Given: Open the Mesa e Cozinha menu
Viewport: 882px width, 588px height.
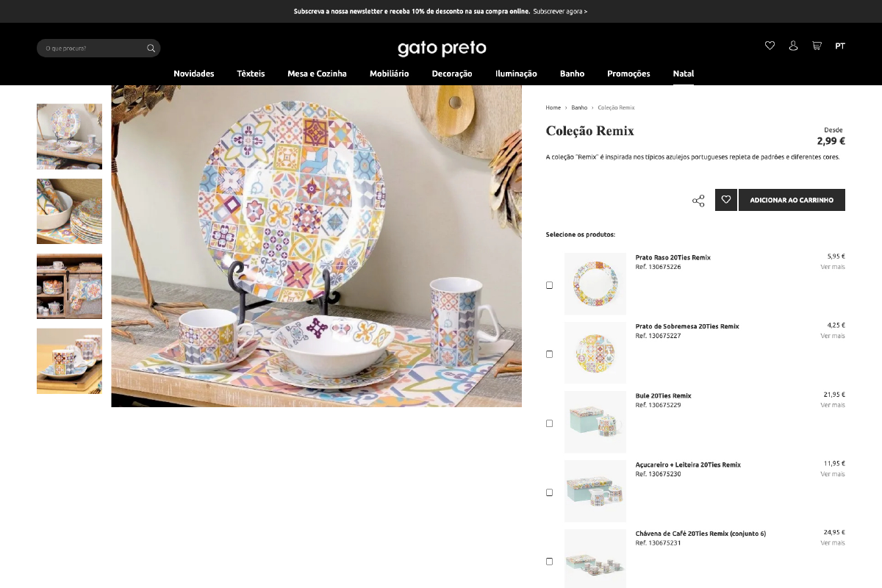Looking at the screenshot, I should click(317, 73).
